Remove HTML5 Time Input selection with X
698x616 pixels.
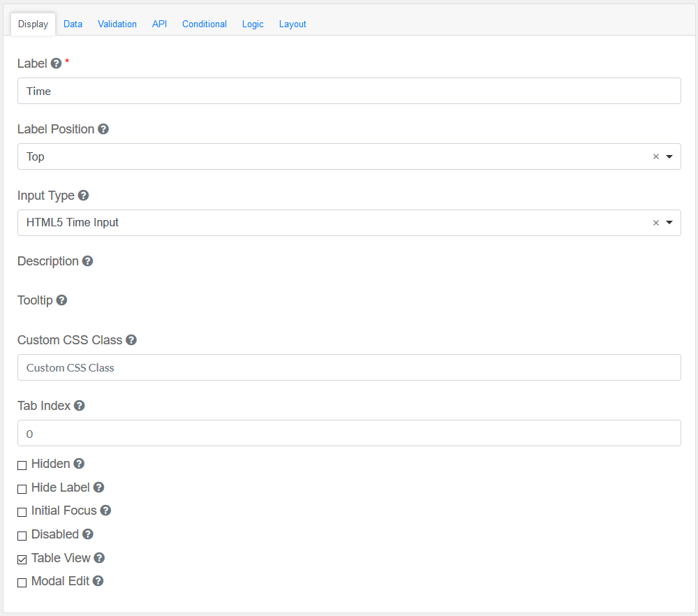click(655, 223)
